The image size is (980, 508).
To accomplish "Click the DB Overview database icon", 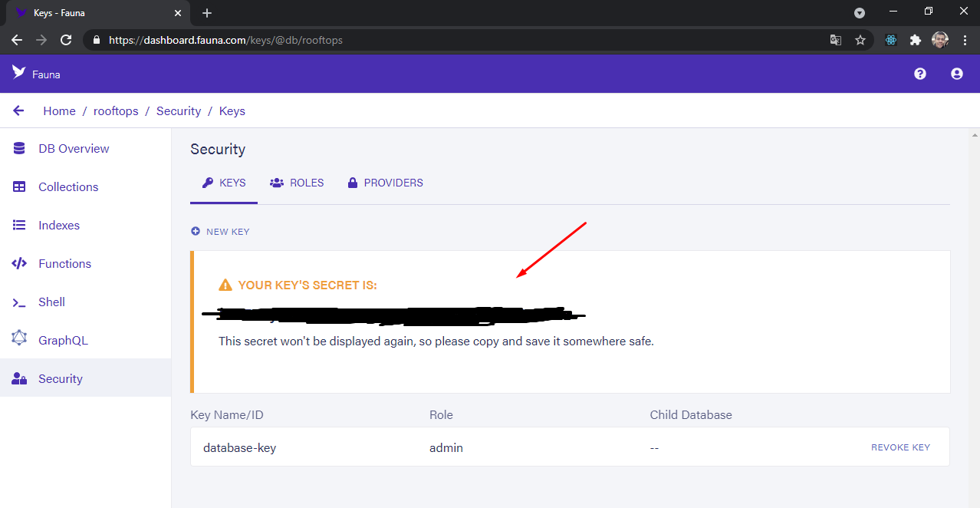I will pyautogui.click(x=20, y=148).
